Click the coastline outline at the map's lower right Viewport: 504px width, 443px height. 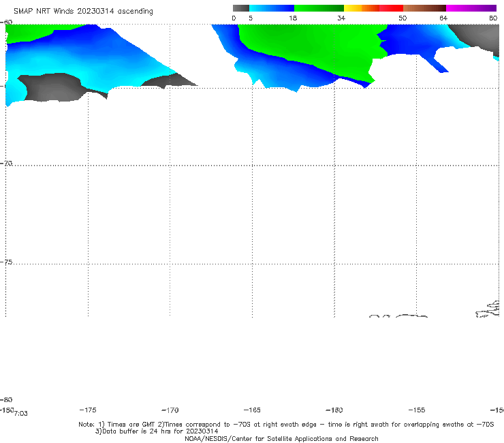tap(488, 309)
